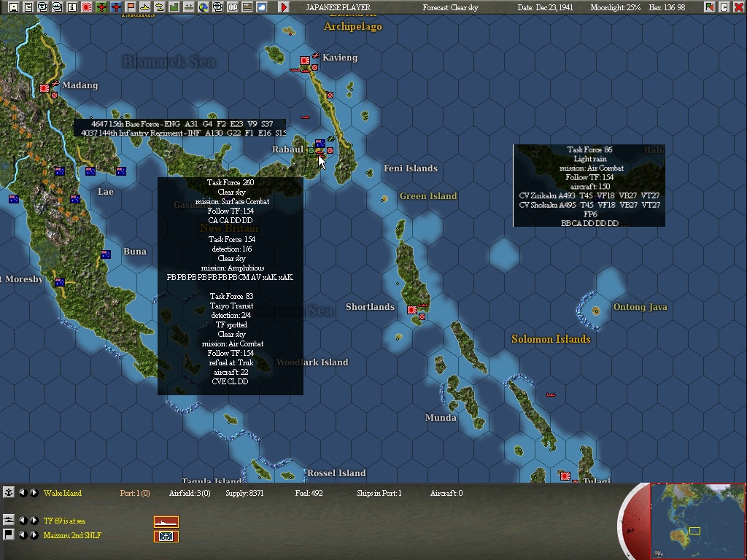Select the red plane on green icon
747x560 pixels.
pos(101,7)
